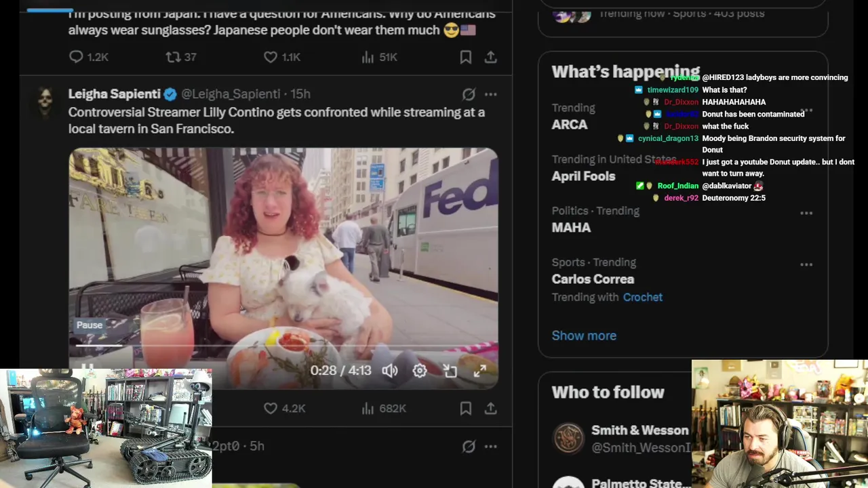The height and width of the screenshot is (488, 868).
Task: Open more options for MAHA trend
Action: click(806, 213)
